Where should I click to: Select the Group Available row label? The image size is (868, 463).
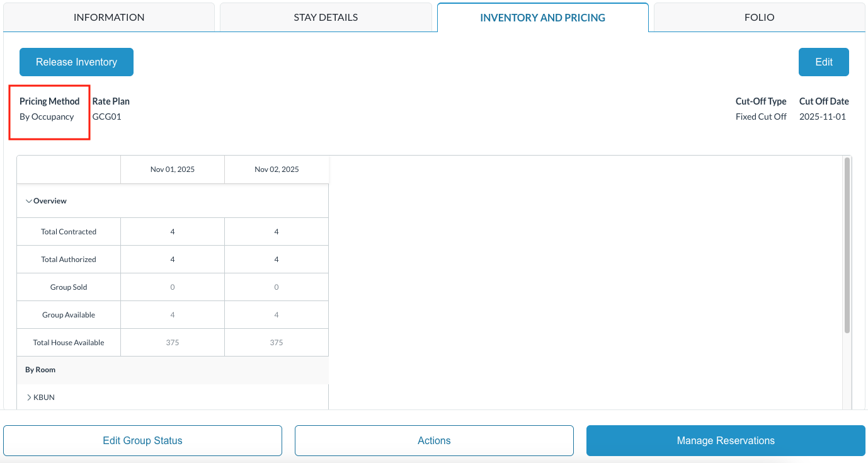coord(68,314)
